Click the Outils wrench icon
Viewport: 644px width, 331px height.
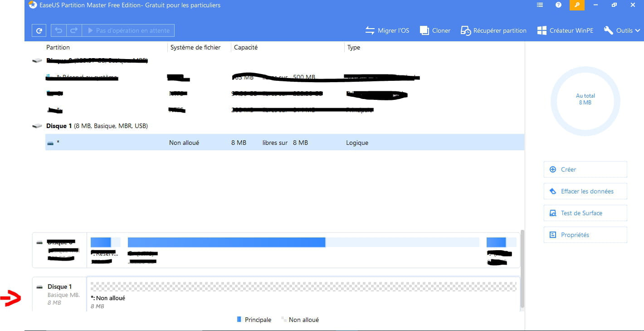click(609, 30)
